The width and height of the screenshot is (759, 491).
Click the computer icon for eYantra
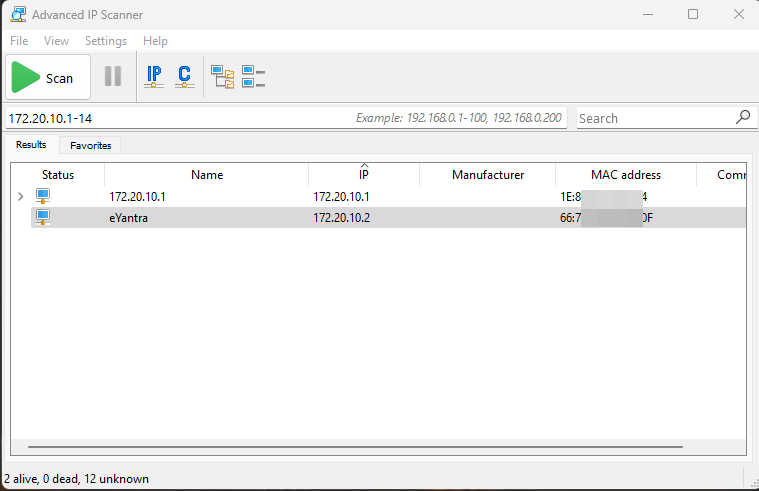coord(43,217)
